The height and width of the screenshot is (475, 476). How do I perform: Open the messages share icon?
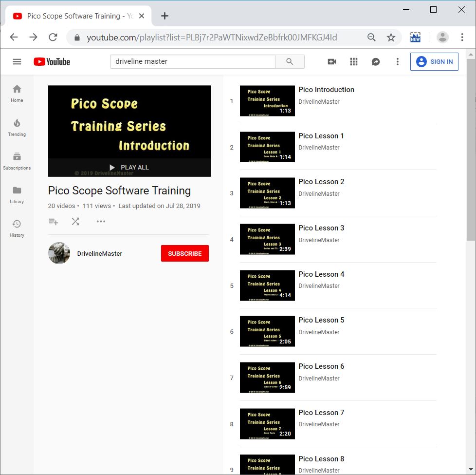tap(376, 62)
